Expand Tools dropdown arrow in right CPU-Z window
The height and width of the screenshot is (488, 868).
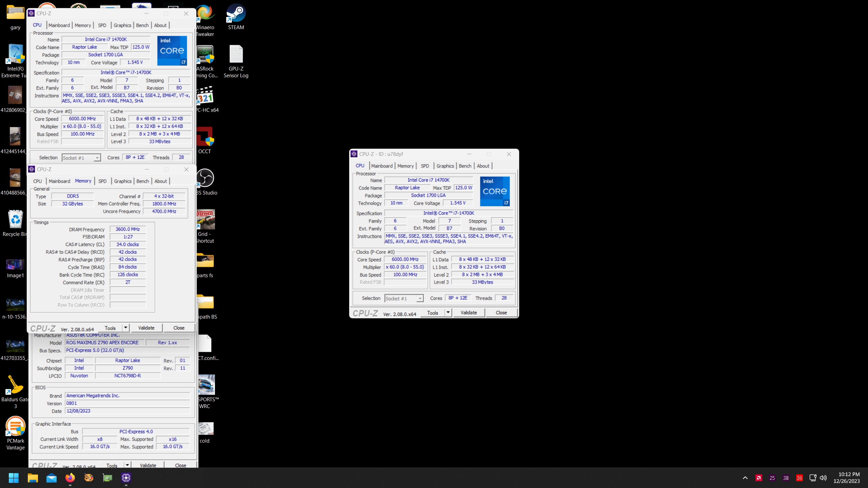pyautogui.click(x=448, y=312)
